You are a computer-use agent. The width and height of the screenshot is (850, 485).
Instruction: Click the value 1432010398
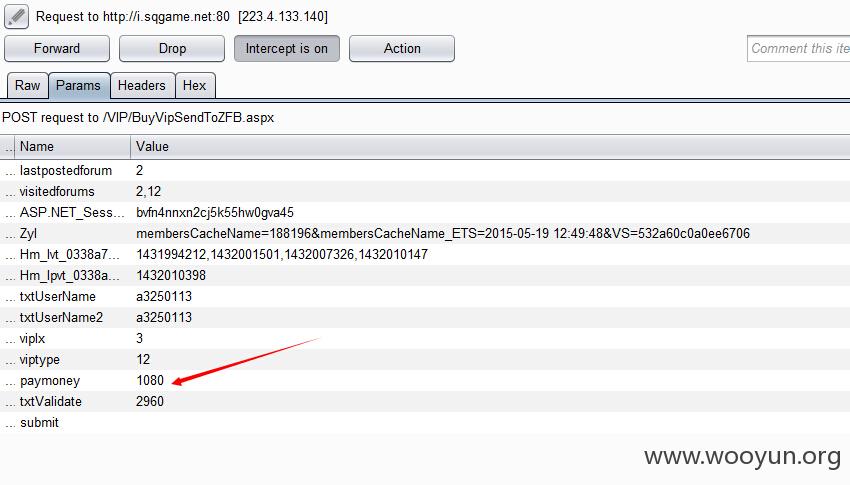(x=171, y=276)
